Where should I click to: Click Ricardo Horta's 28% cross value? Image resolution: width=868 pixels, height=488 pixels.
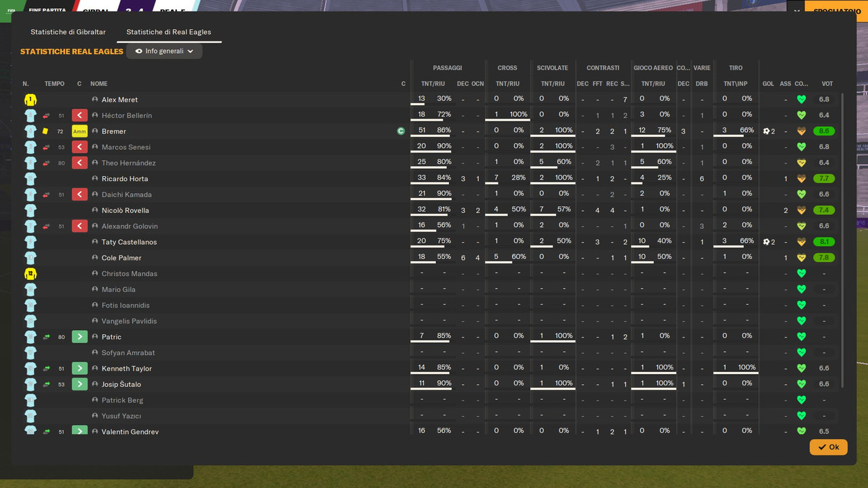tap(519, 178)
